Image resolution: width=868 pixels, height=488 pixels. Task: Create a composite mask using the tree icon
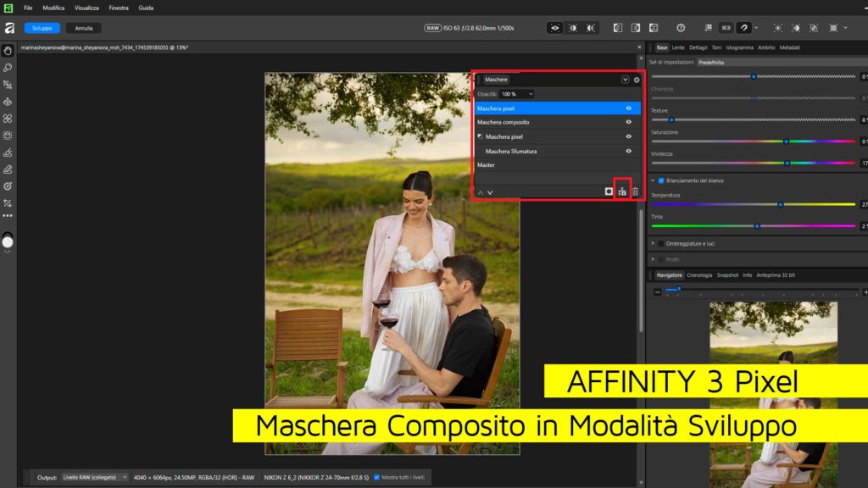(622, 191)
